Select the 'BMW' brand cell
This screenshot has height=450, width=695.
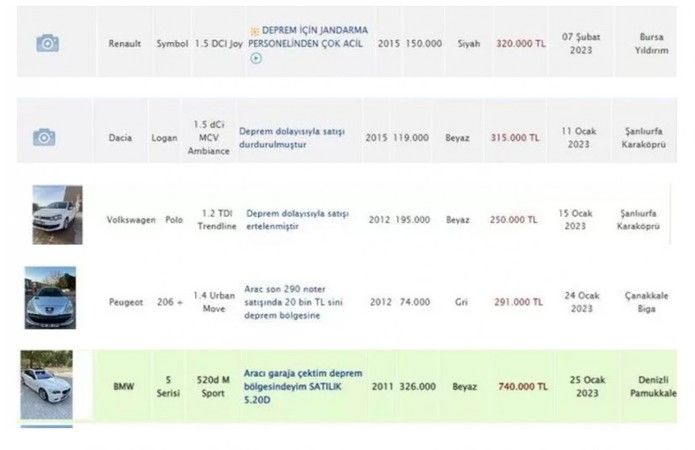[x=124, y=387]
